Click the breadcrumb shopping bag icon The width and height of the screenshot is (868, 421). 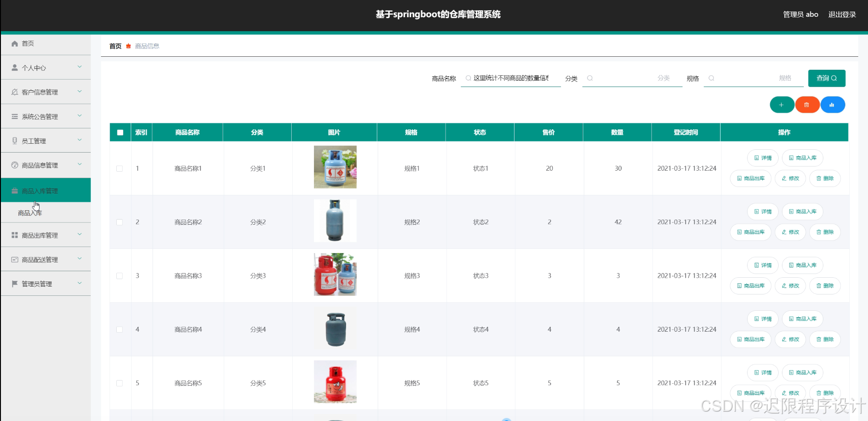click(129, 46)
